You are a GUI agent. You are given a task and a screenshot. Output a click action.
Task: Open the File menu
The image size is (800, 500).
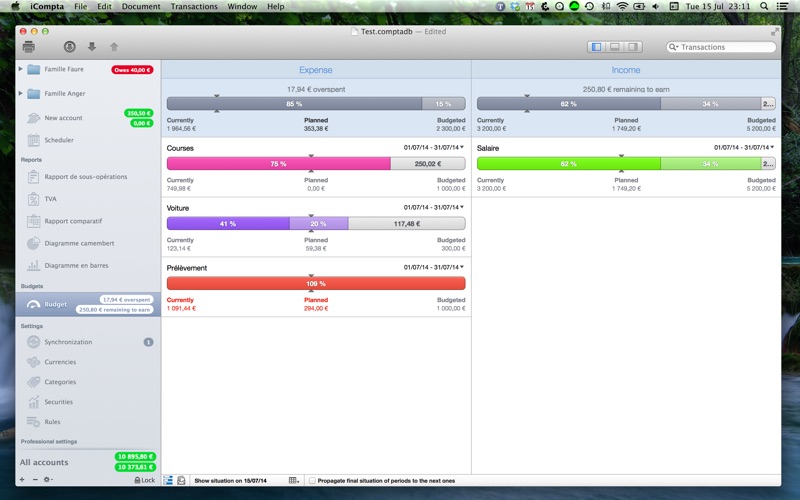[x=81, y=6]
